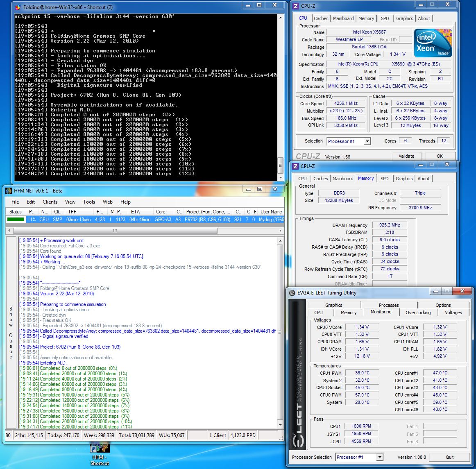Open the Web menu in HFM.NET
This screenshot has width=476, height=469.
coord(107,202)
